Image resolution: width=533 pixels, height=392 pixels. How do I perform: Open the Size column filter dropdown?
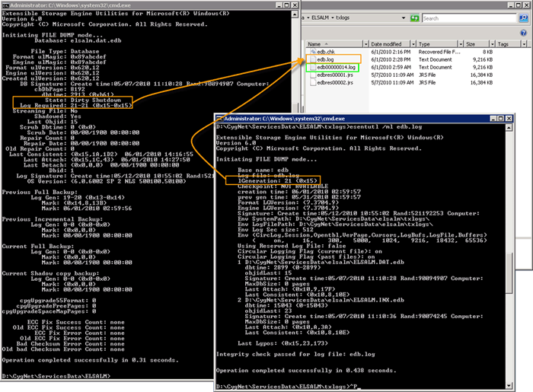coord(492,44)
